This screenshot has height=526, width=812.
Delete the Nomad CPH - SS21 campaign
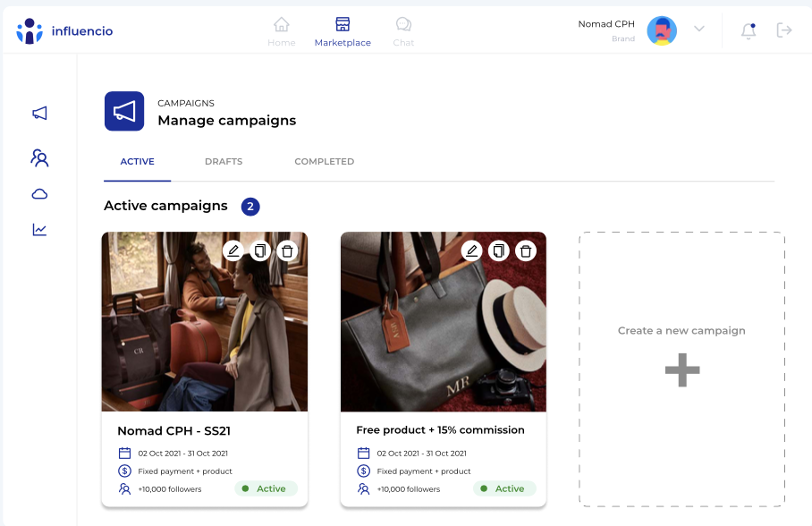coord(287,250)
